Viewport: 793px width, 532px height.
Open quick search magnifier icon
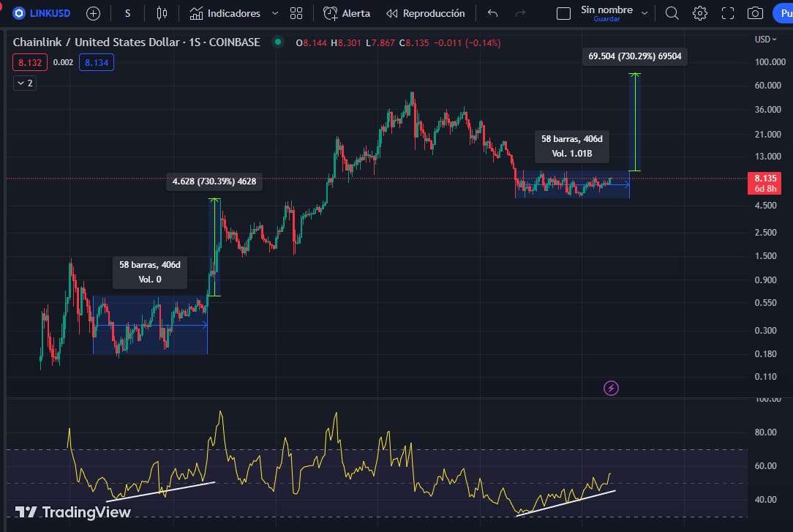(672, 14)
